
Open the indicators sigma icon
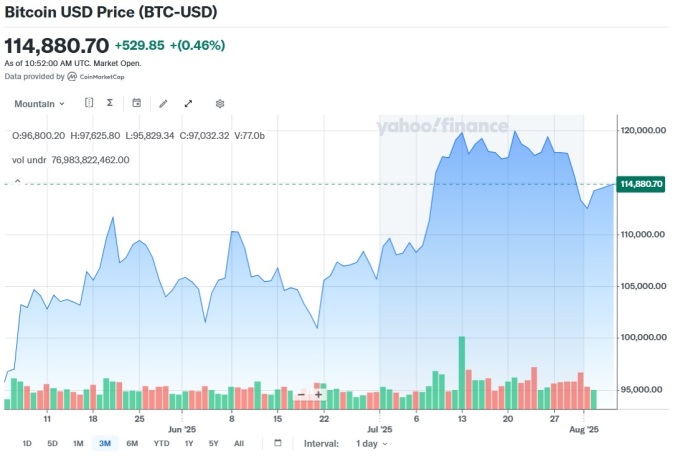[109, 103]
